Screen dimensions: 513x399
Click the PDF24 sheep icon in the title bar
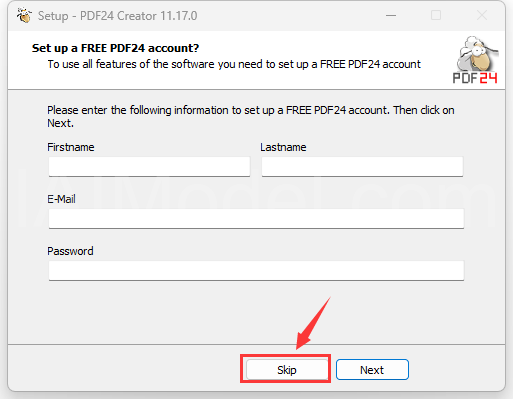[x=24, y=15]
